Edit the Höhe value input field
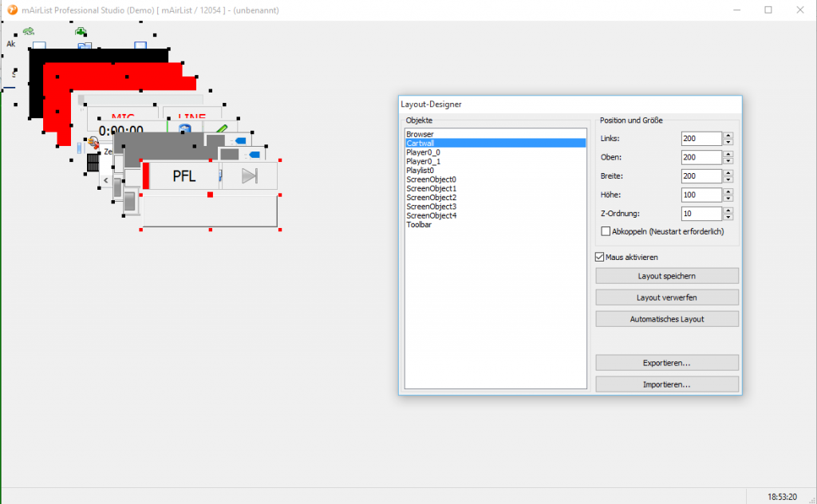 pyautogui.click(x=701, y=195)
